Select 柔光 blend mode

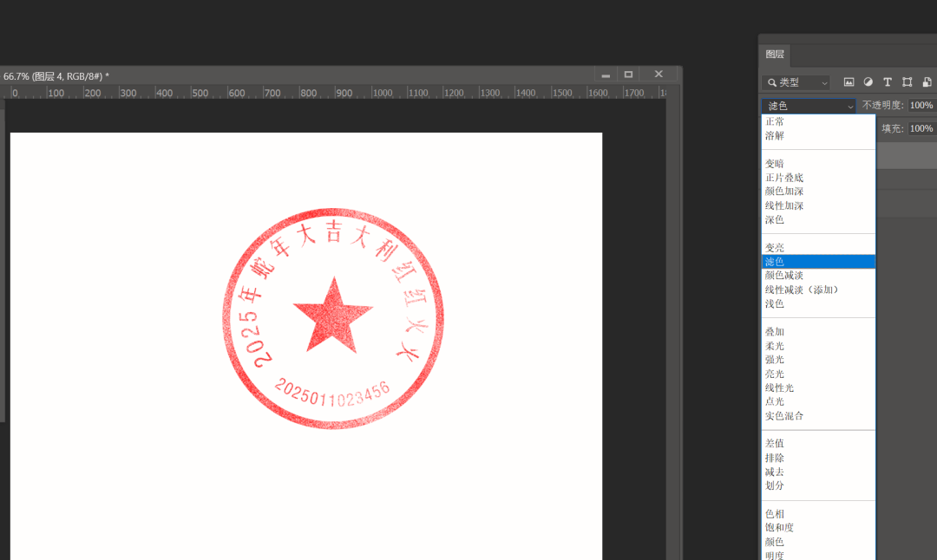point(818,346)
